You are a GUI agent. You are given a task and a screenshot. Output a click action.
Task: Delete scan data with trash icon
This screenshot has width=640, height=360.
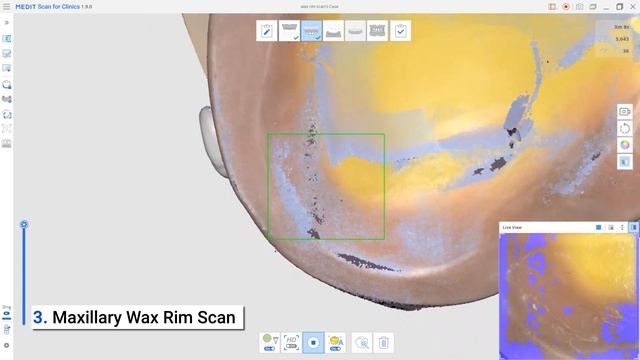pos(383,342)
